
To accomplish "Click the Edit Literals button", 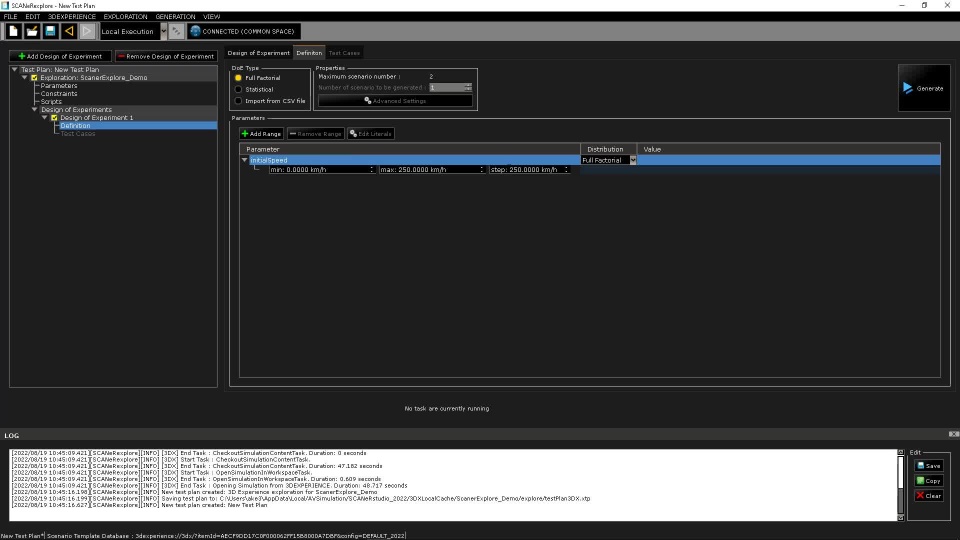I will click(x=371, y=133).
